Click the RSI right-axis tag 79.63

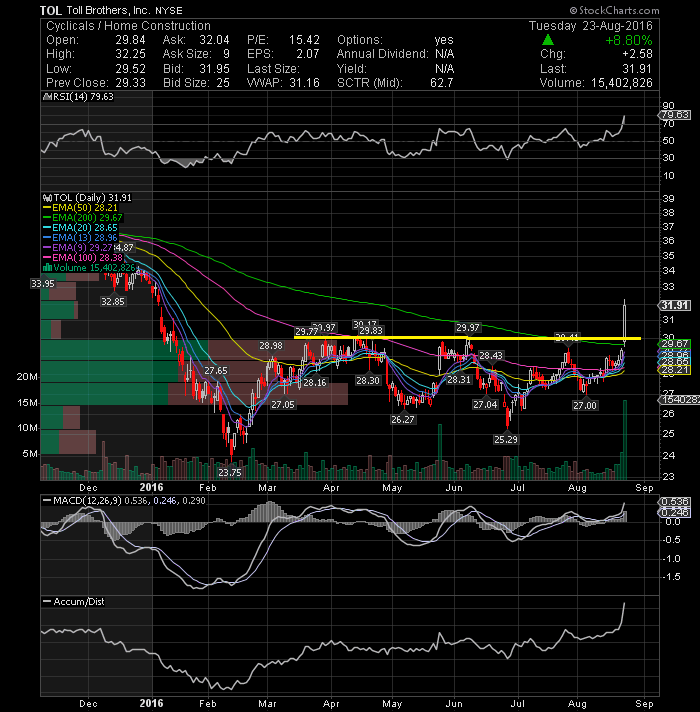674,115
